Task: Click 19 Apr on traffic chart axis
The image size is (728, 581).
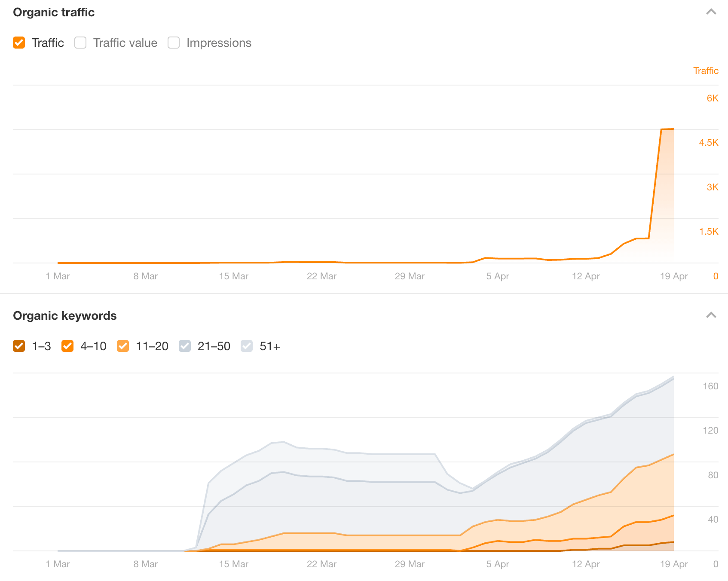Action: coord(674,276)
